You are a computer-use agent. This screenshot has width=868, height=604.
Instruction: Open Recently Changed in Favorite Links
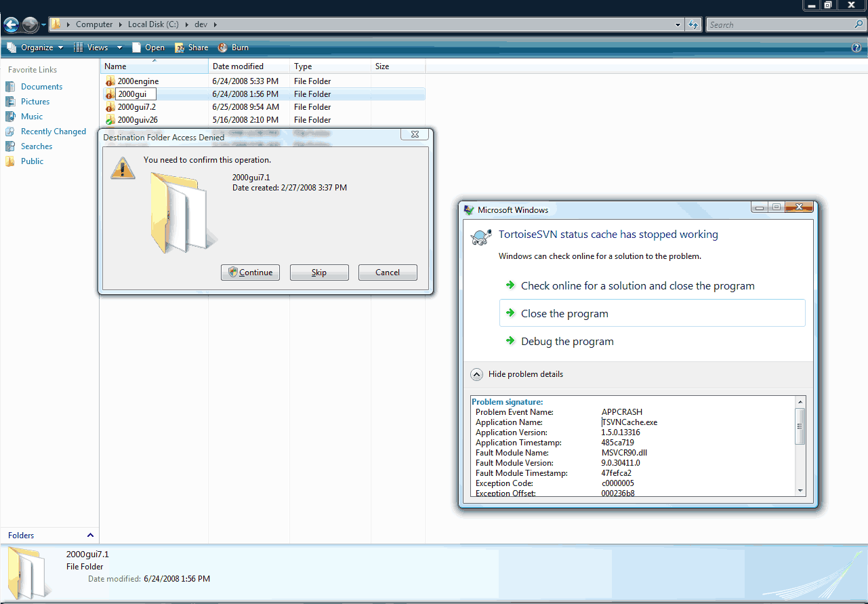tap(54, 132)
